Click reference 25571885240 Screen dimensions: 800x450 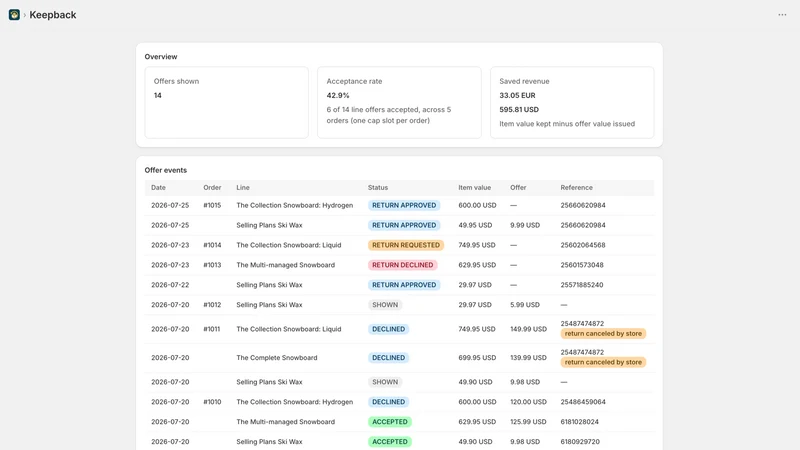coord(582,285)
